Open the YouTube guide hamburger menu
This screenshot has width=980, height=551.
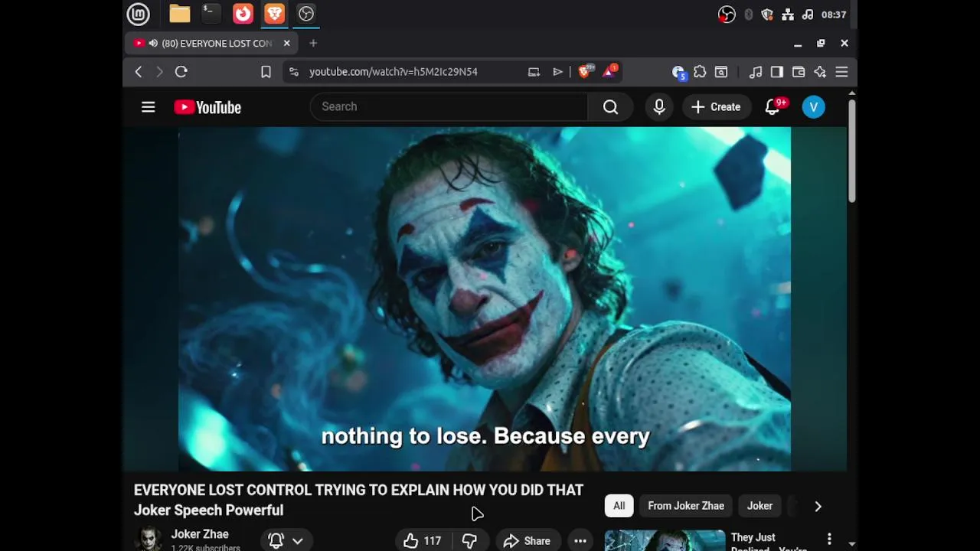(149, 107)
